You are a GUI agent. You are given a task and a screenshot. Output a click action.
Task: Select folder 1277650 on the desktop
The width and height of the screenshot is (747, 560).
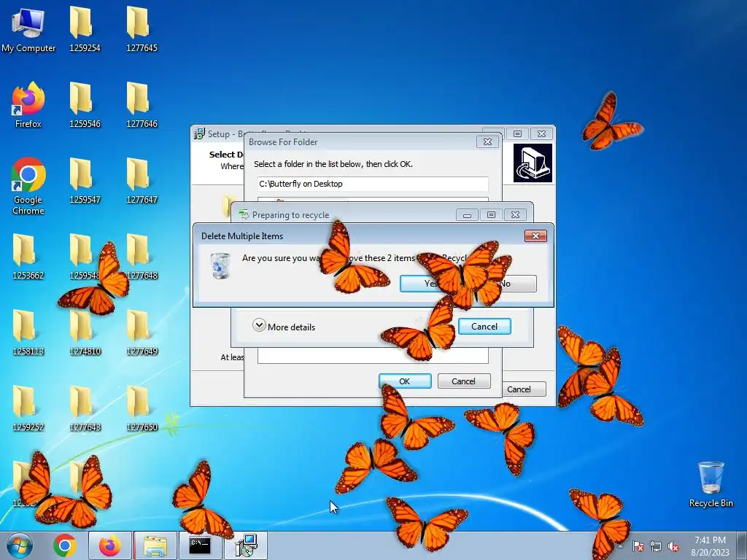(142, 408)
